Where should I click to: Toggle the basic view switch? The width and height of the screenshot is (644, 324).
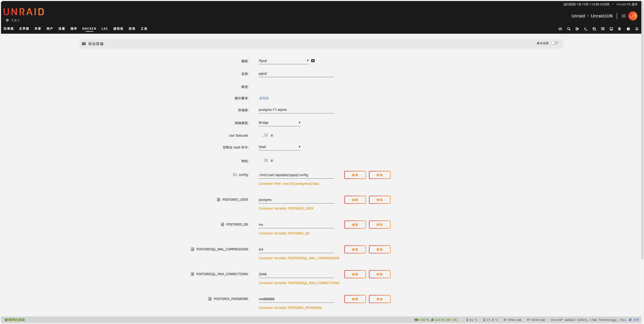click(555, 43)
